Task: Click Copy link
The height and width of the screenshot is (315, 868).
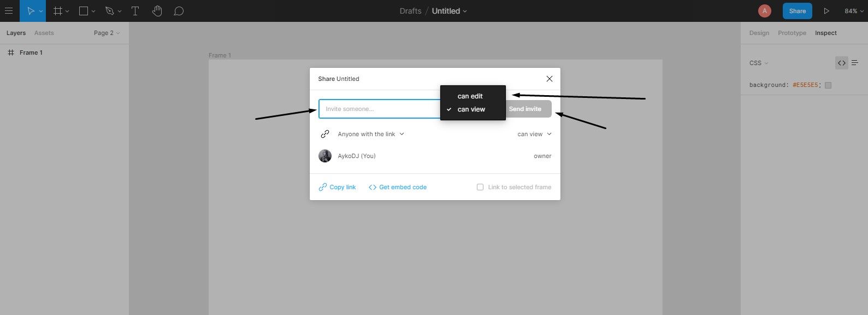Action: coord(337,187)
